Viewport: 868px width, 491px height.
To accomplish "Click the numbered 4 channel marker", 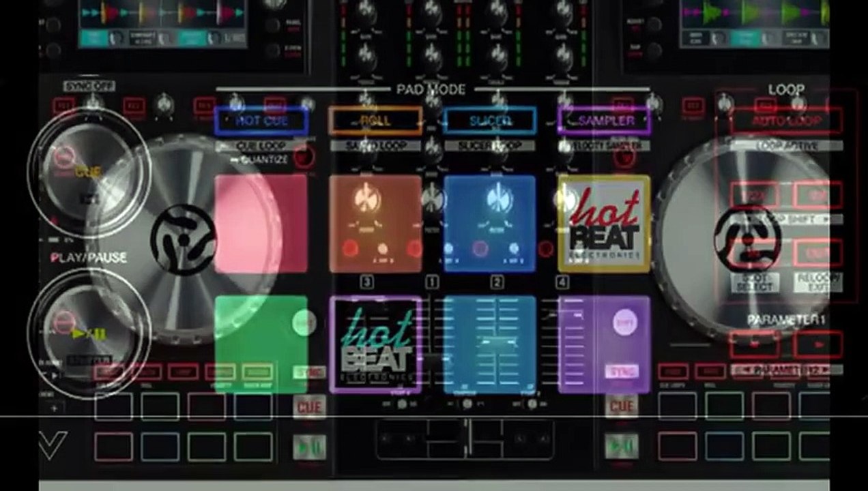I will tap(562, 282).
